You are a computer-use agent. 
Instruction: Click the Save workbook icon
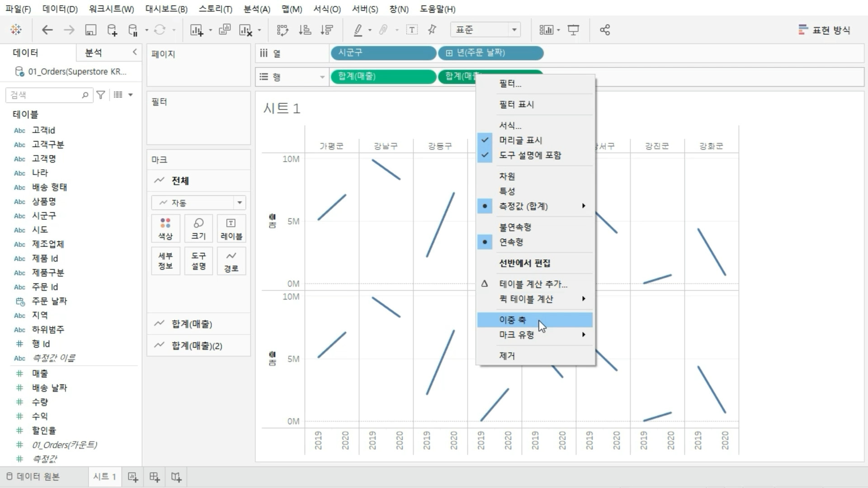[x=91, y=30]
